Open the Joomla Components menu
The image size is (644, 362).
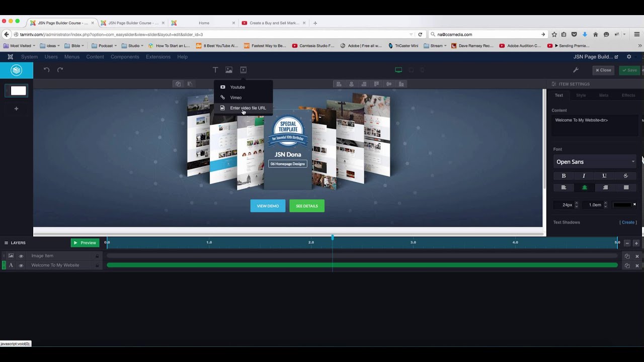coord(125,57)
